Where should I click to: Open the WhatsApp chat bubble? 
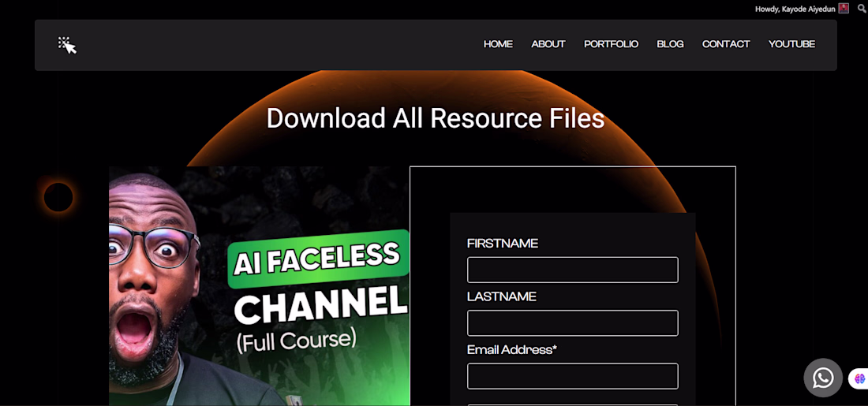[x=822, y=378]
